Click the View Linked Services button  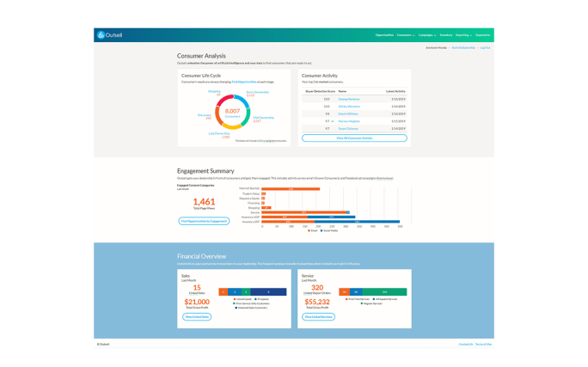pyautogui.click(x=319, y=317)
